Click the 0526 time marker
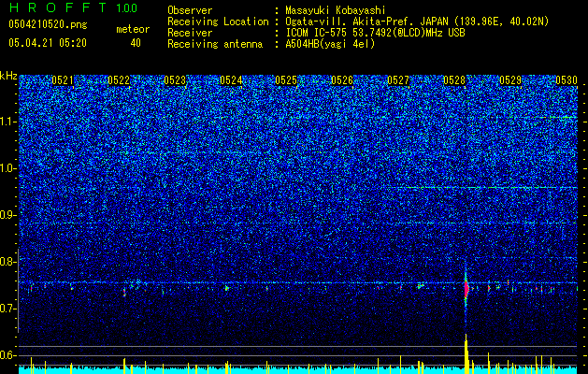 click(342, 80)
